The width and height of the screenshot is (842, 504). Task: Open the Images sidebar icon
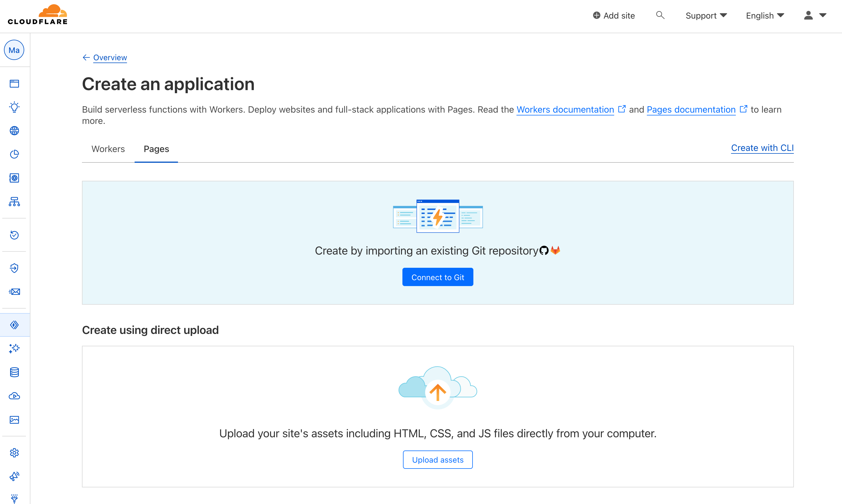pos(14,420)
